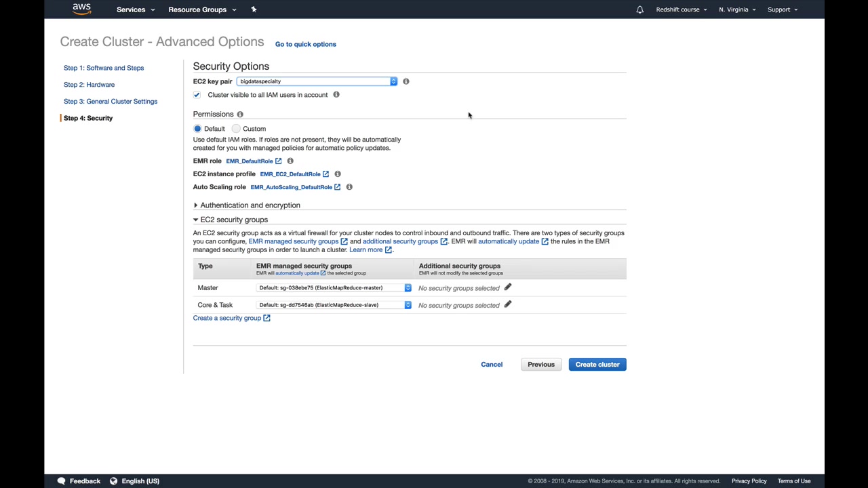Click the Cancel link
Image resolution: width=868 pixels, height=488 pixels.
pos(492,365)
